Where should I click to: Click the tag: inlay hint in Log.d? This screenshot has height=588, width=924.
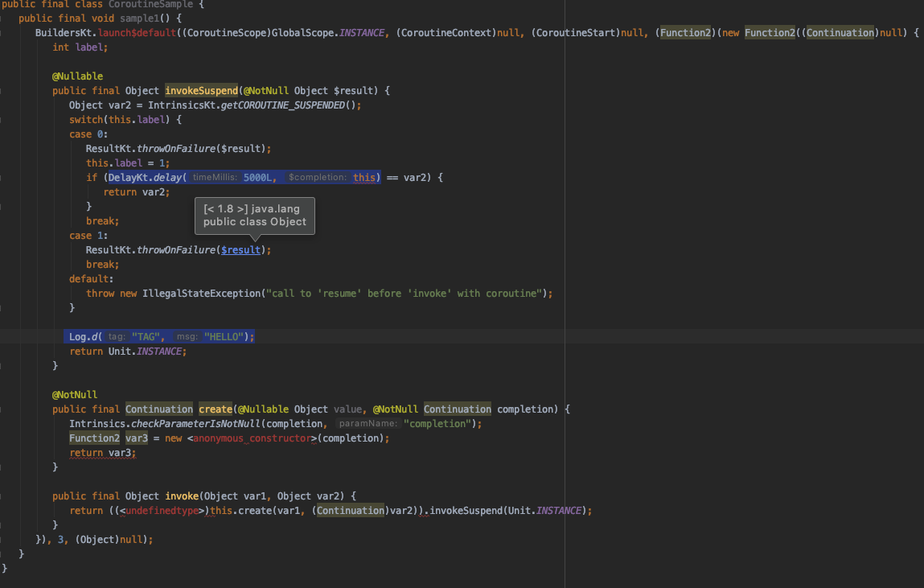pos(117,337)
